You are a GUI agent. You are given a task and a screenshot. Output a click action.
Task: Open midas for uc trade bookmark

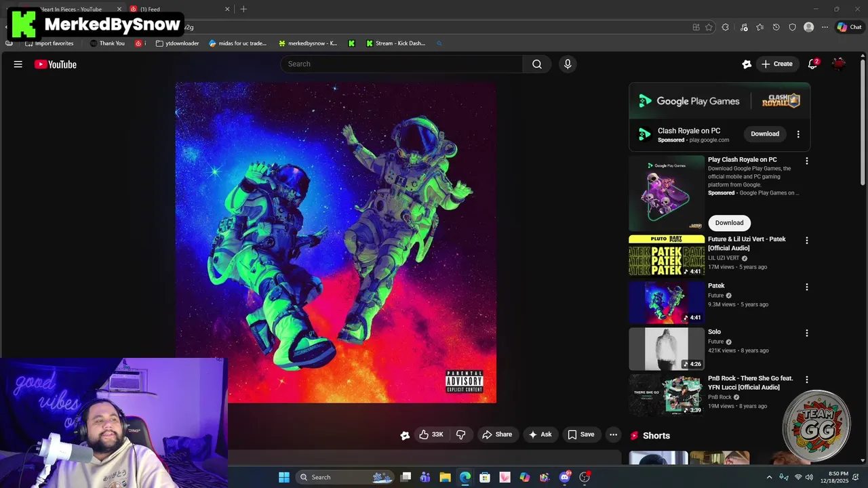point(238,43)
